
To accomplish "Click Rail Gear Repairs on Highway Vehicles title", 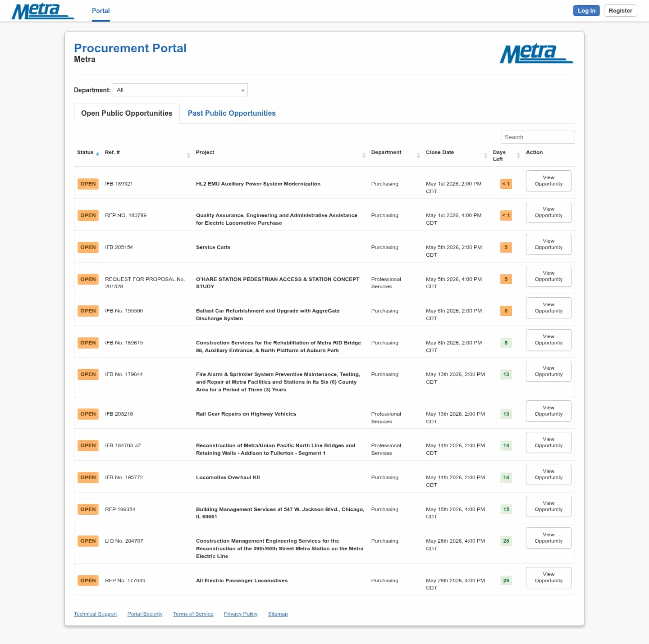I will click(x=246, y=414).
